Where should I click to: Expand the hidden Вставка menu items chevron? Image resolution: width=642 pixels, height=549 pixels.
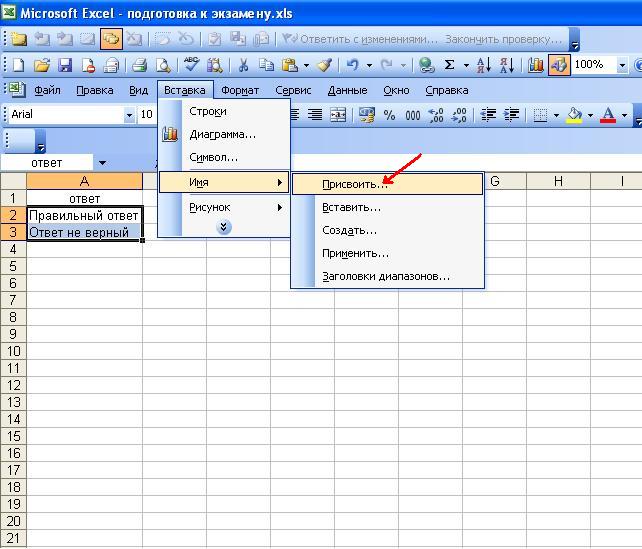click(223, 227)
